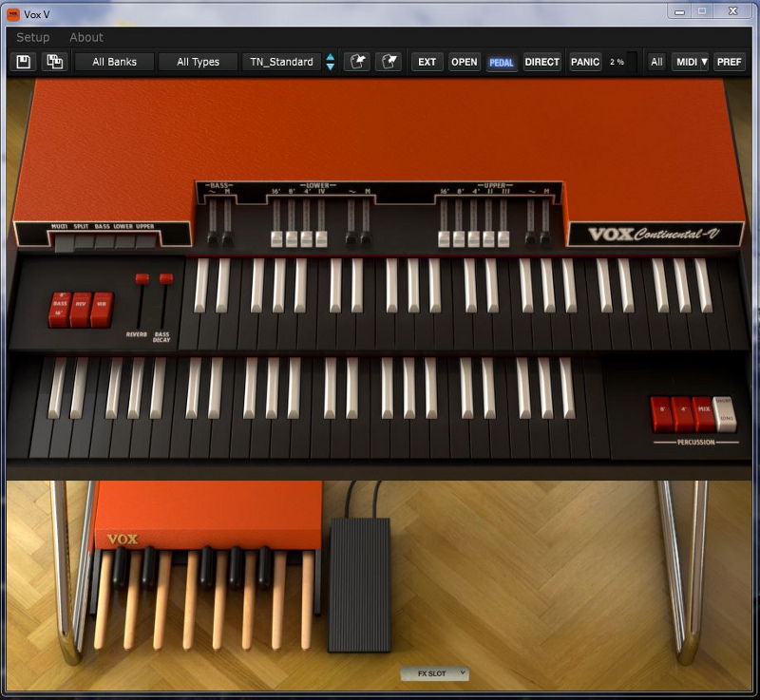The height and width of the screenshot is (700, 760).
Task: Toggle the Percussion MIX red switch
Action: point(704,414)
